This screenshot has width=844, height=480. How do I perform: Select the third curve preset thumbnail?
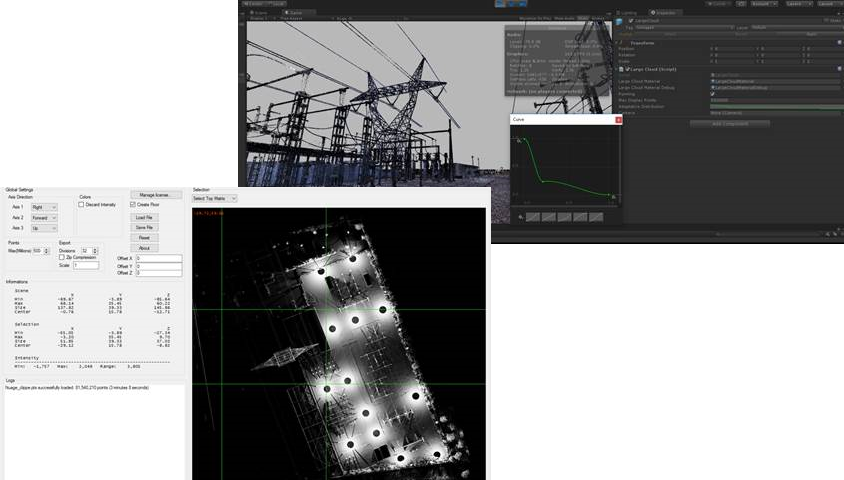pos(565,217)
